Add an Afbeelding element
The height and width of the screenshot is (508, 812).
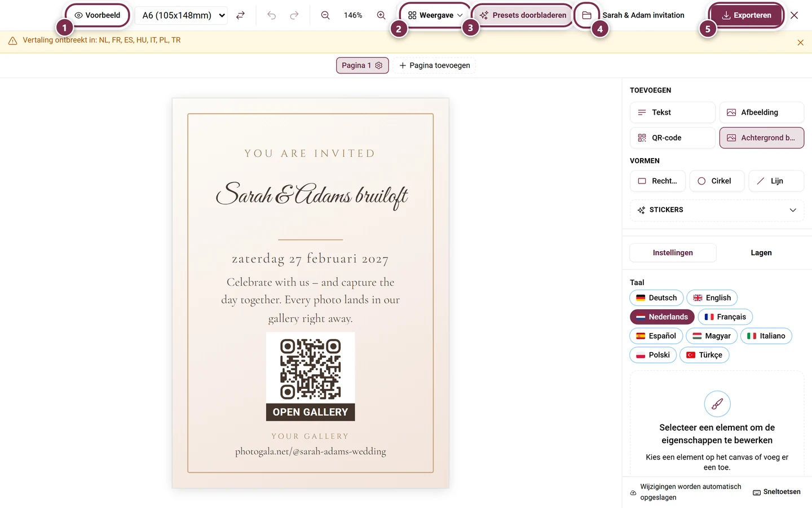pyautogui.click(x=761, y=112)
